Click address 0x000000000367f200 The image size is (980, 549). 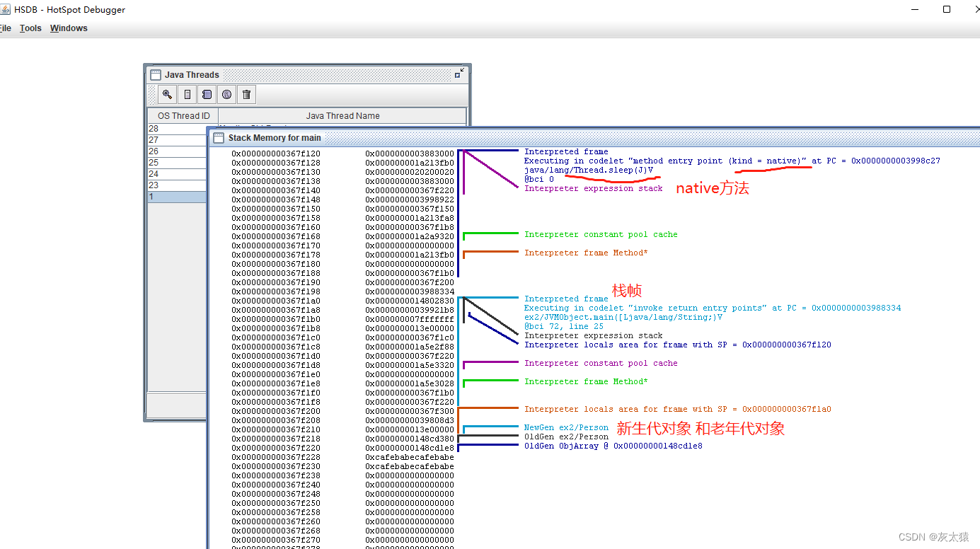click(276, 411)
